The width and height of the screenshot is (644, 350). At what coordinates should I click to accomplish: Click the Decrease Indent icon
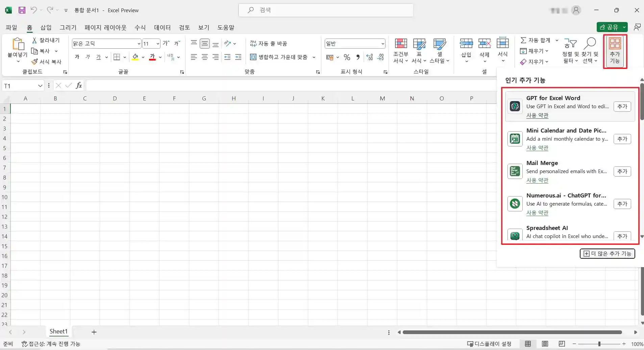(x=227, y=57)
